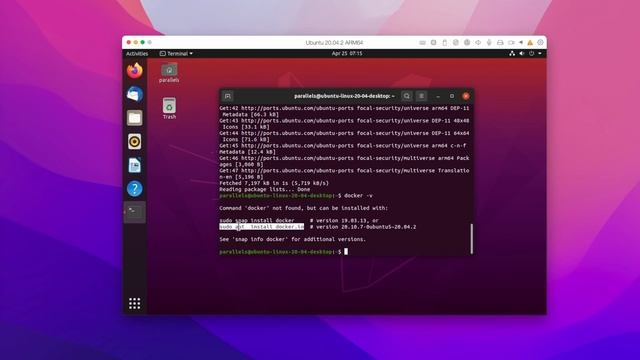
Task: Click the gray fourth VM title bar button
Action: 149,42
